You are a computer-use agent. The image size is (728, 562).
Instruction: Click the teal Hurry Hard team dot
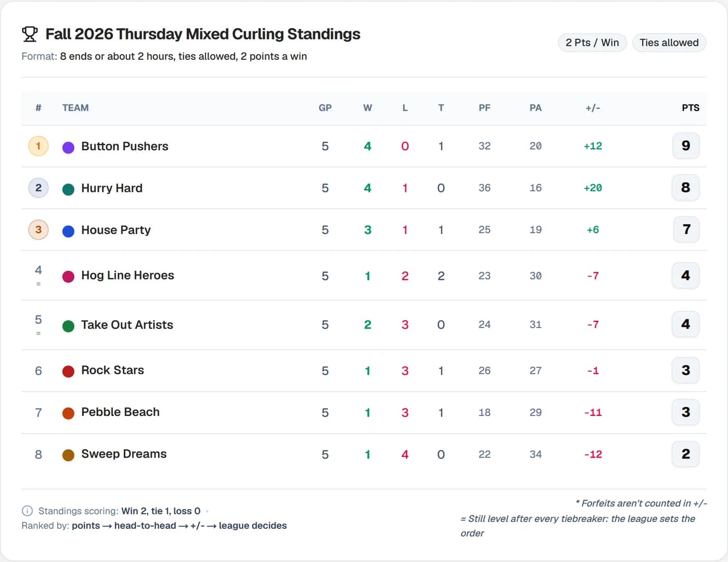coord(68,189)
